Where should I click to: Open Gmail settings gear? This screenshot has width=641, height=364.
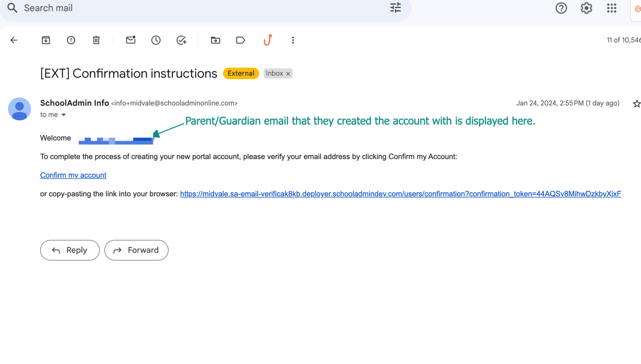point(586,8)
